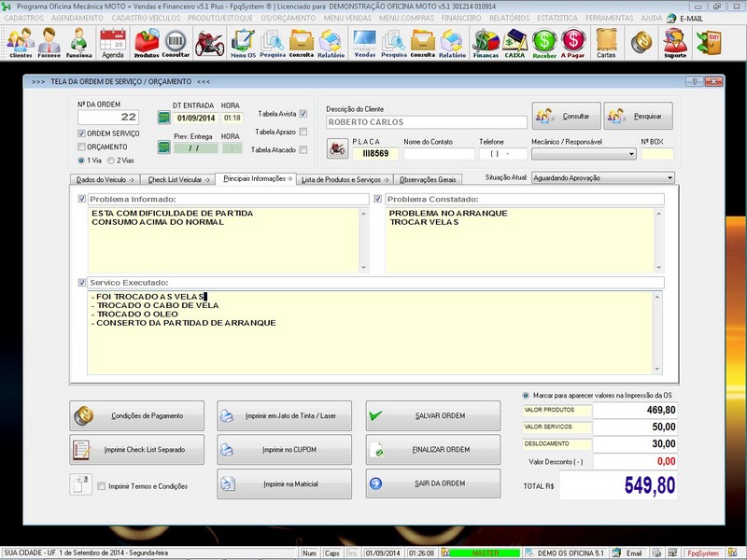Click Consulta icon next to Vendas Pesquisa

423,42
